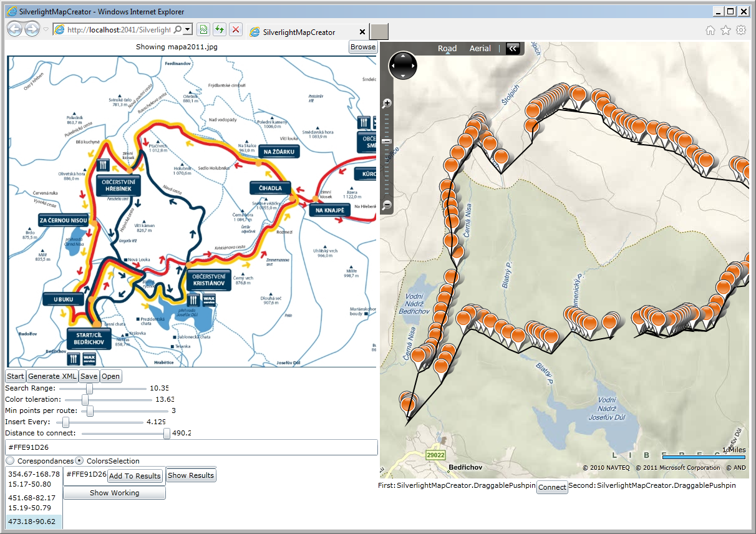This screenshot has width=756, height=534.
Task: Click the Save button
Action: click(89, 376)
